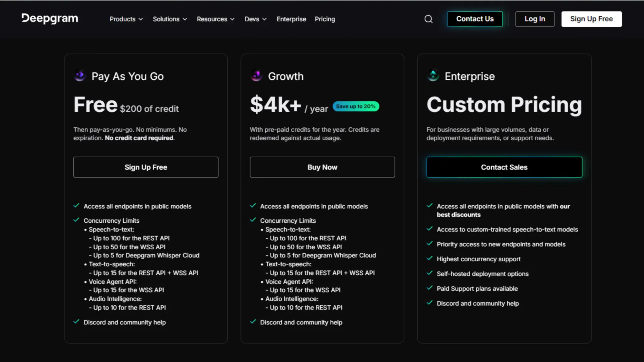Click the Growth plan's purple icon
The height and width of the screenshot is (362, 644).
[x=256, y=76]
